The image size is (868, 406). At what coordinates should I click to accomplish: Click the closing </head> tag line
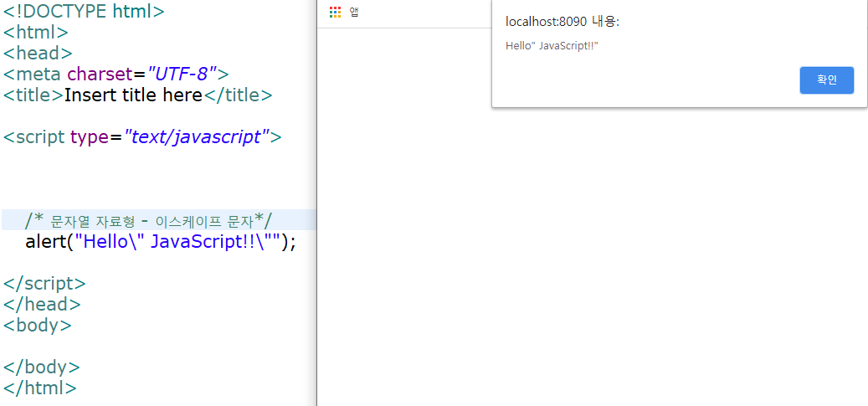[x=42, y=304]
